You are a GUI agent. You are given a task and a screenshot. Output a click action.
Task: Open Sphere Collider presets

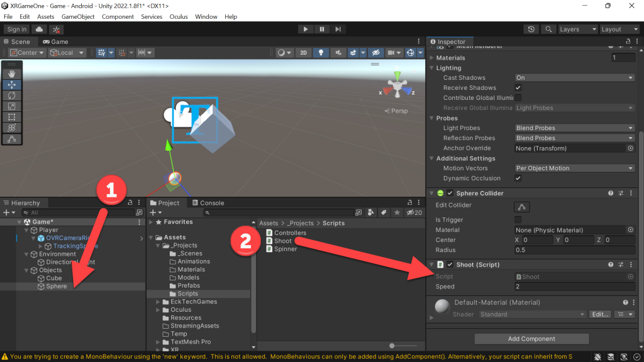click(x=621, y=194)
